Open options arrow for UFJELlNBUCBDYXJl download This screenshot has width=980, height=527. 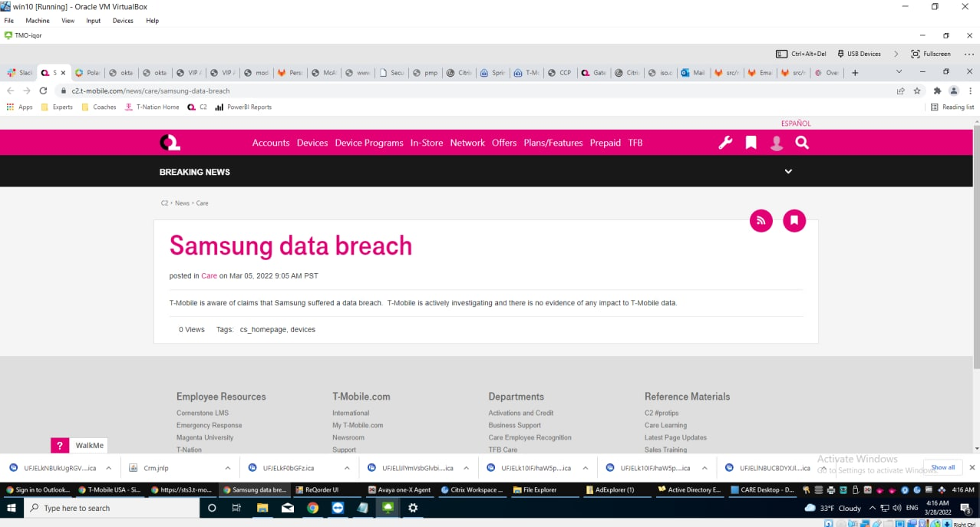tap(823, 468)
